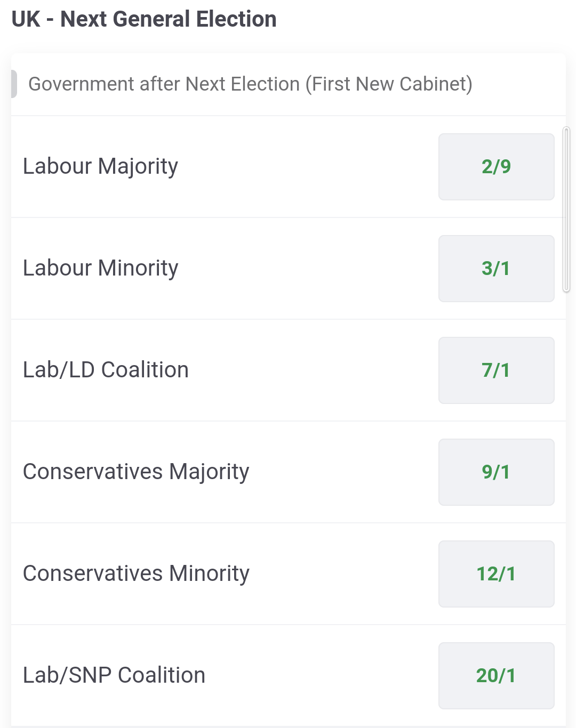Click the Lab/LD Coalition label
576x728 pixels.
tap(106, 370)
